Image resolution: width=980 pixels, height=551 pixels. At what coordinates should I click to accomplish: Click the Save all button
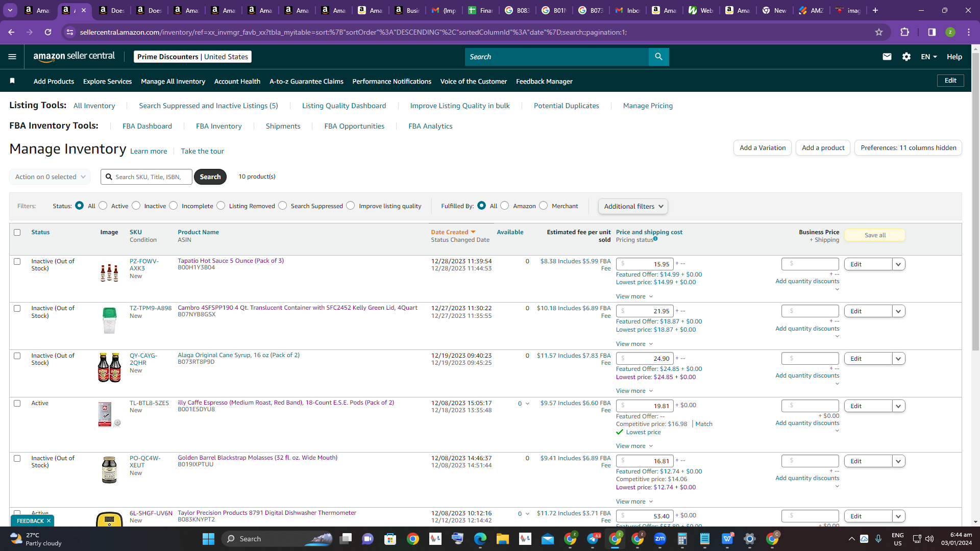pos(875,235)
